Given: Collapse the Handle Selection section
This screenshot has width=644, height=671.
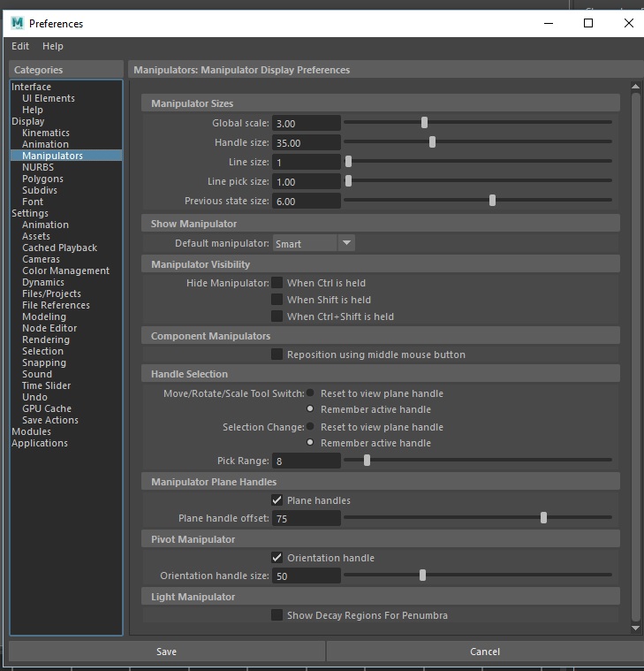Looking at the screenshot, I should 381,374.
